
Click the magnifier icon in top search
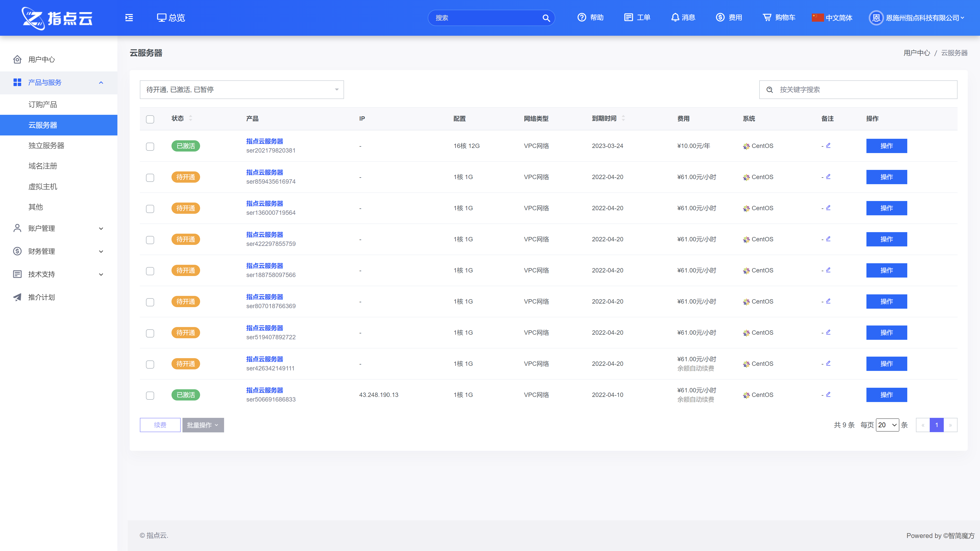click(x=546, y=18)
